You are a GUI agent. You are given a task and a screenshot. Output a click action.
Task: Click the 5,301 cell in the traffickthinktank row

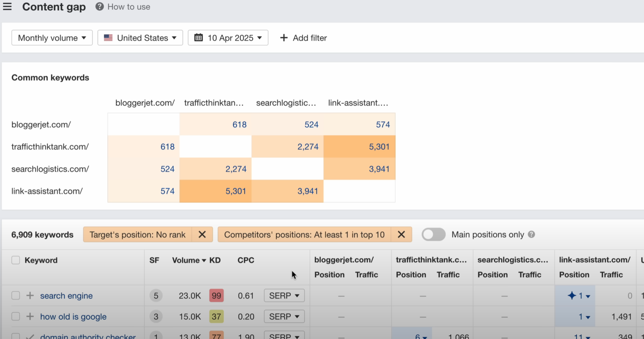(x=379, y=147)
